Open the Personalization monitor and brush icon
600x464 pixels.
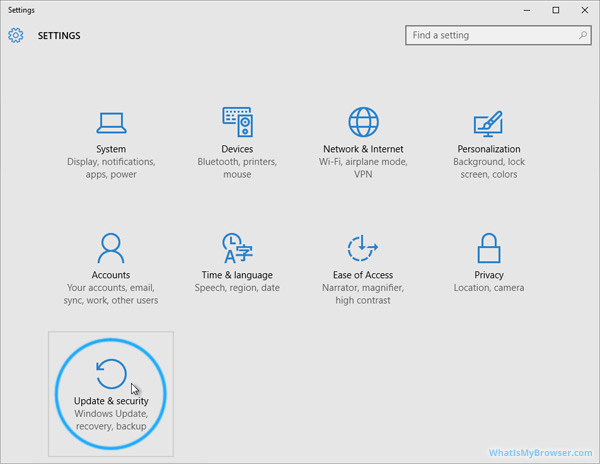click(x=488, y=124)
